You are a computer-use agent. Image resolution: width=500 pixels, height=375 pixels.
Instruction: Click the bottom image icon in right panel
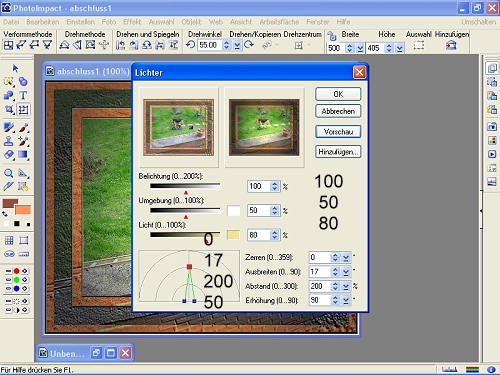(492, 182)
